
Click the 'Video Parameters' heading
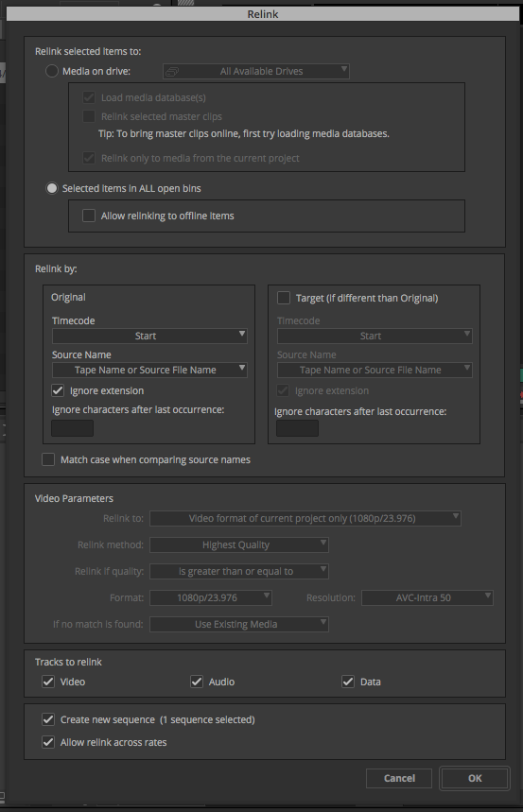click(x=74, y=498)
